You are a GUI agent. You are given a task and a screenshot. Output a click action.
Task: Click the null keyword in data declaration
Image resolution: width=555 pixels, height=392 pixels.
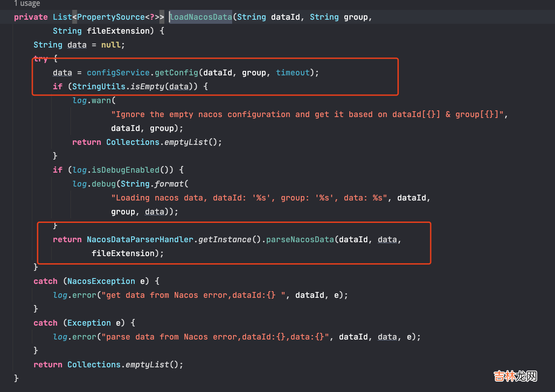tap(110, 45)
